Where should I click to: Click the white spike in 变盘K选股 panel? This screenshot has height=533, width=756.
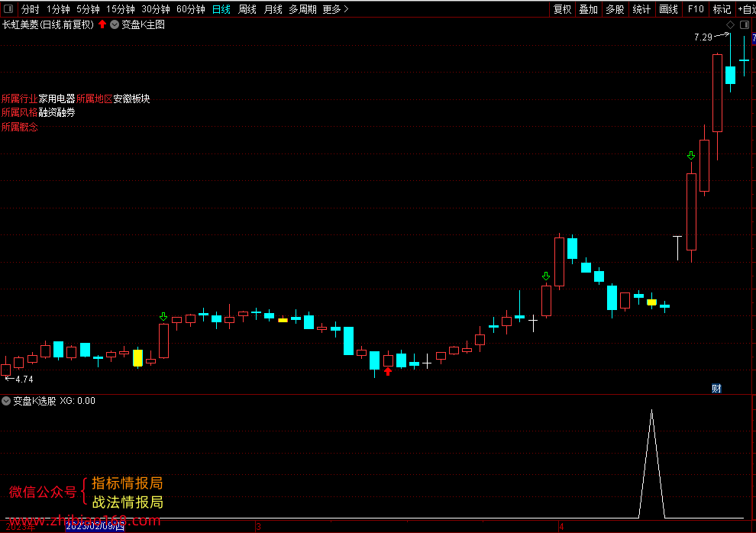(652, 464)
